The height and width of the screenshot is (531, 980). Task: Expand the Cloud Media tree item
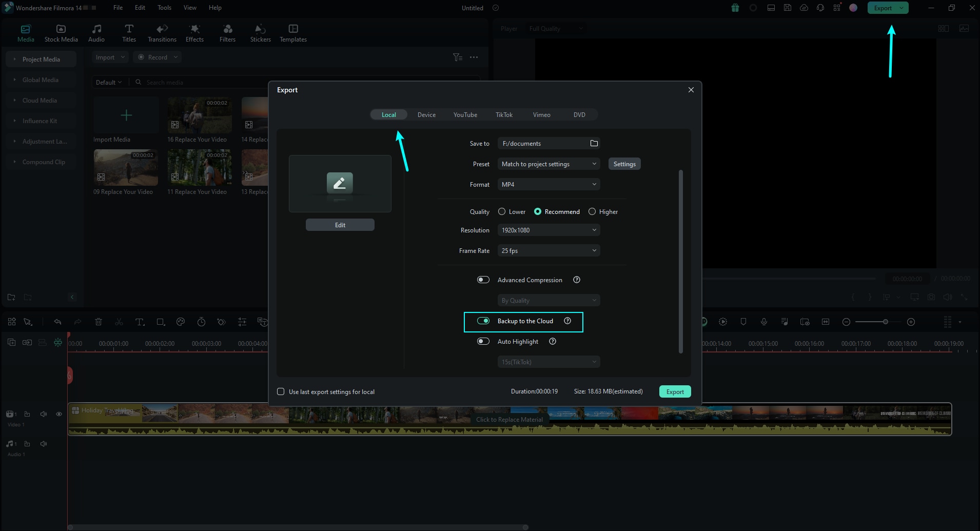[x=14, y=100]
